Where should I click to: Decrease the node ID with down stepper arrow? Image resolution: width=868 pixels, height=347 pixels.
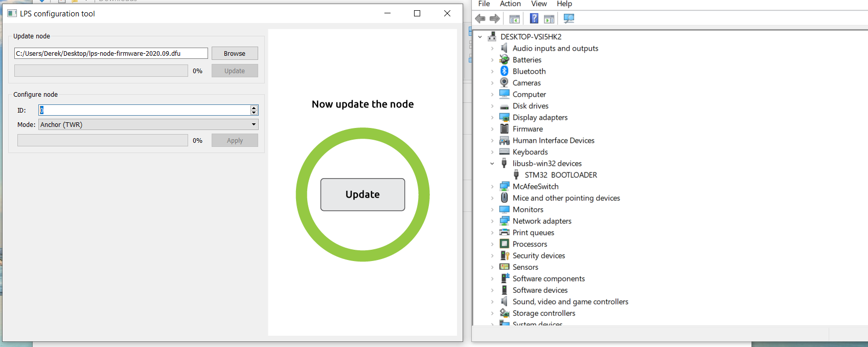click(x=254, y=113)
